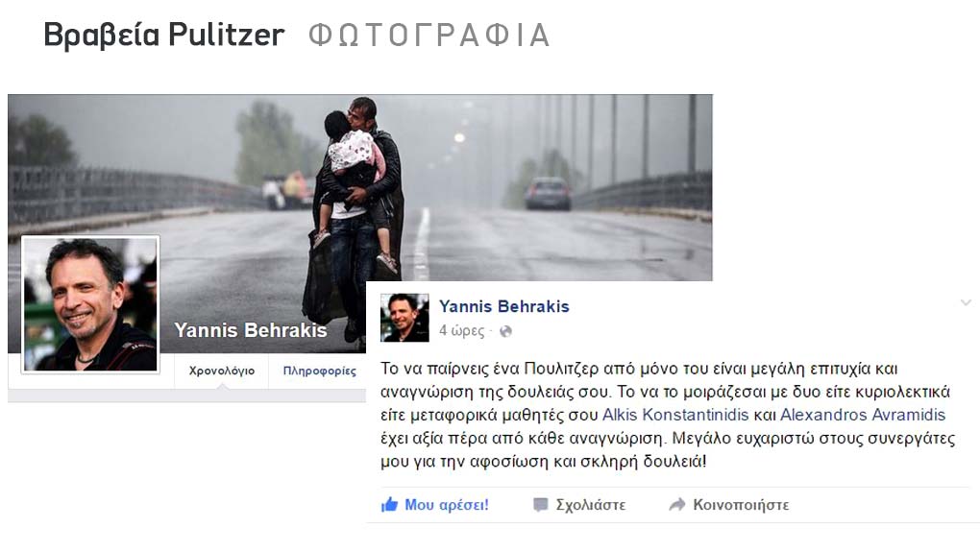Open the large profile picture
This screenshot has height=551, width=980.
pyautogui.click(x=90, y=305)
